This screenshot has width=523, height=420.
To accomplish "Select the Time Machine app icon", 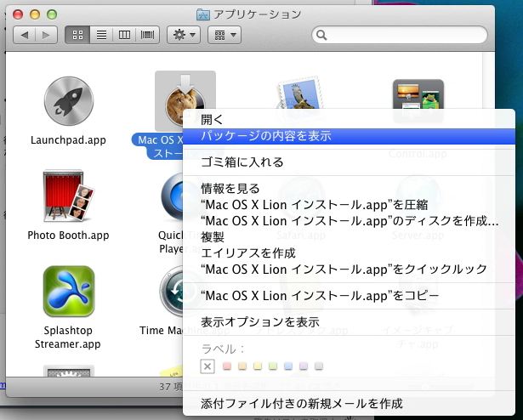I will [172, 292].
